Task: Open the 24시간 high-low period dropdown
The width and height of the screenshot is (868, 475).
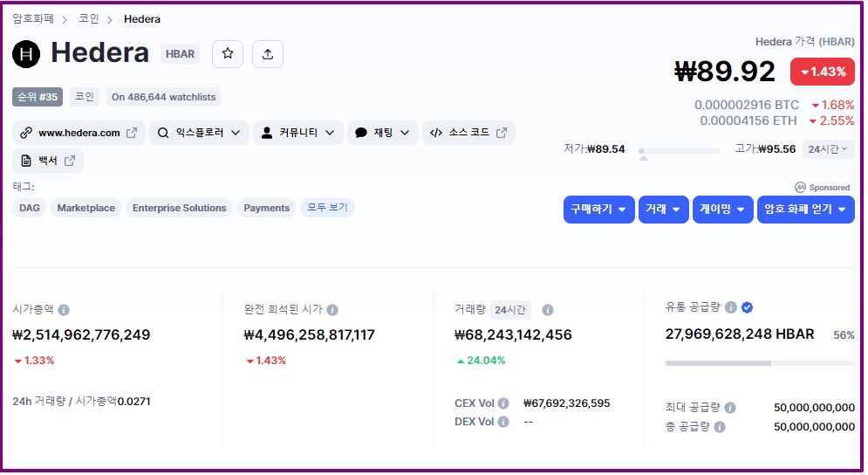Action: (x=828, y=149)
